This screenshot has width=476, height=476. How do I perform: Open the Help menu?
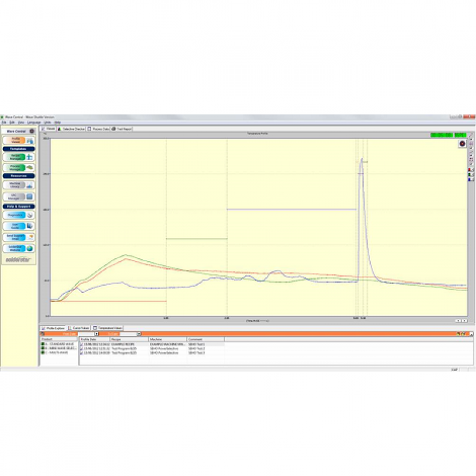tap(57, 123)
